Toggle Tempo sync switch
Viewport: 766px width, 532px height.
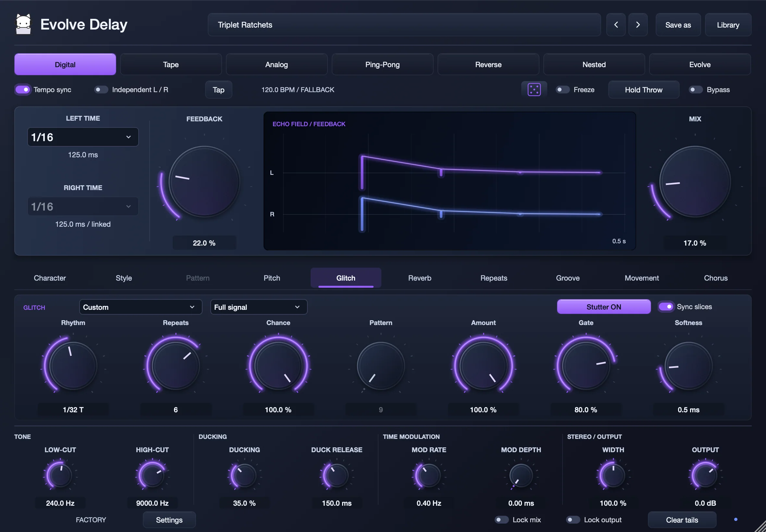pyautogui.click(x=23, y=89)
